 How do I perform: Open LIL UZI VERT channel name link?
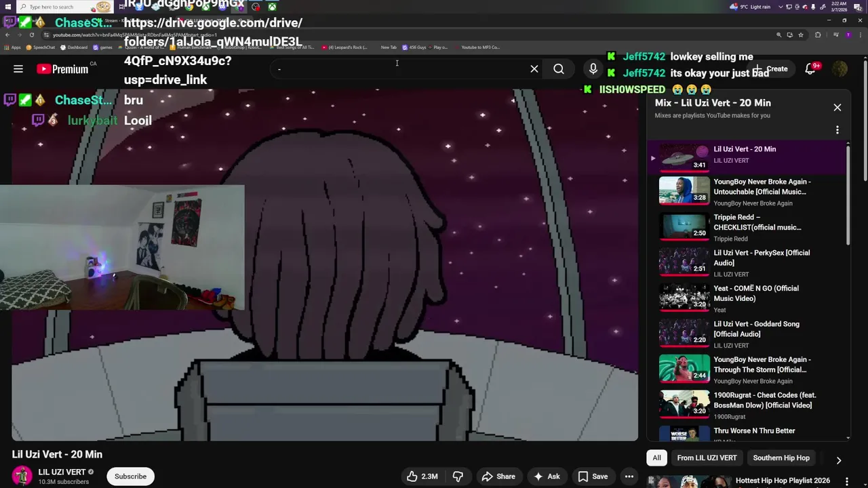62,472
